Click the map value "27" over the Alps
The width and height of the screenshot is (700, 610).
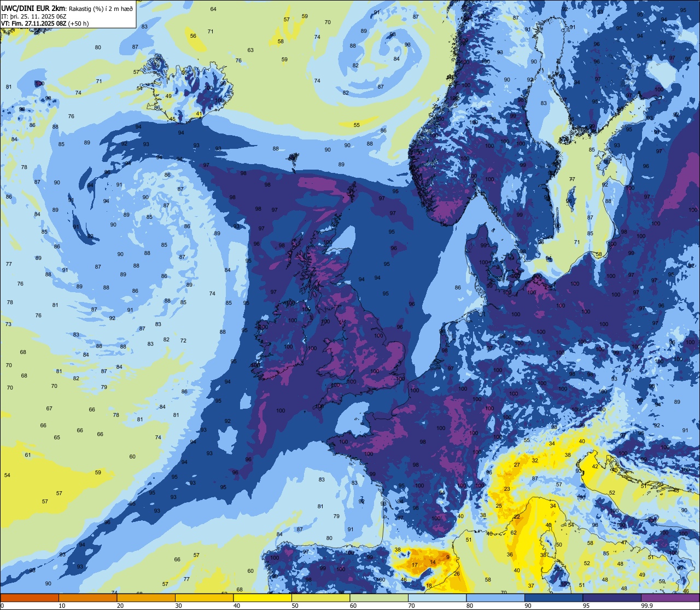pyautogui.click(x=517, y=464)
